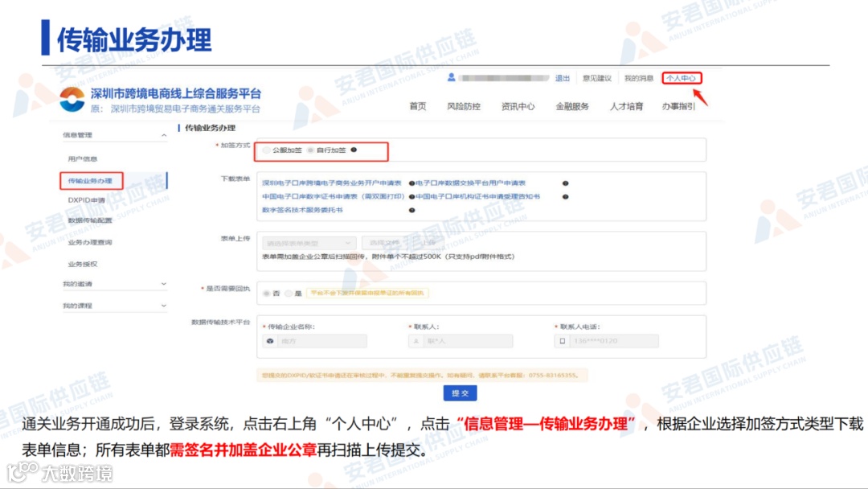The width and height of the screenshot is (868, 489).
Task: Click the phone icon in 联系人电话 field
Action: click(x=563, y=341)
